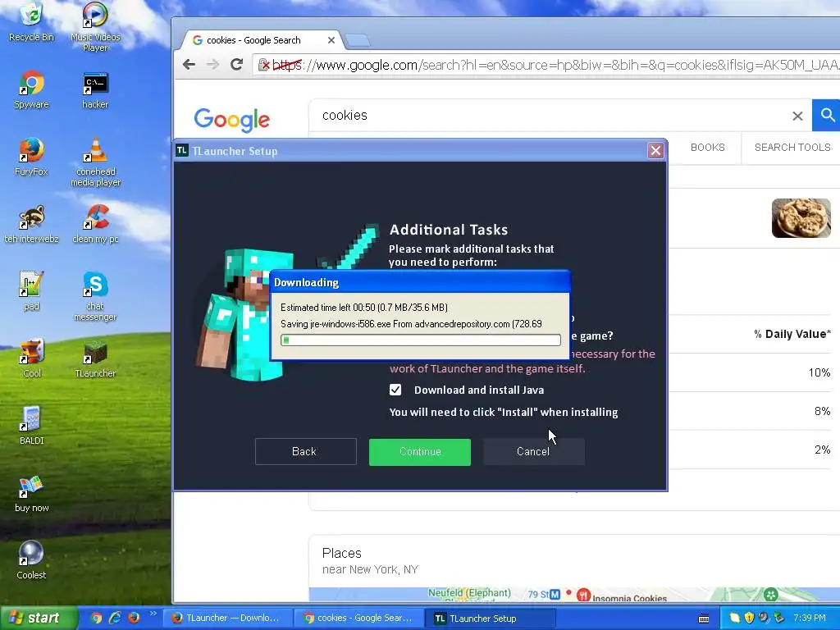Click the Downloading dialog title bar
The height and width of the screenshot is (630, 840).
[x=421, y=282]
